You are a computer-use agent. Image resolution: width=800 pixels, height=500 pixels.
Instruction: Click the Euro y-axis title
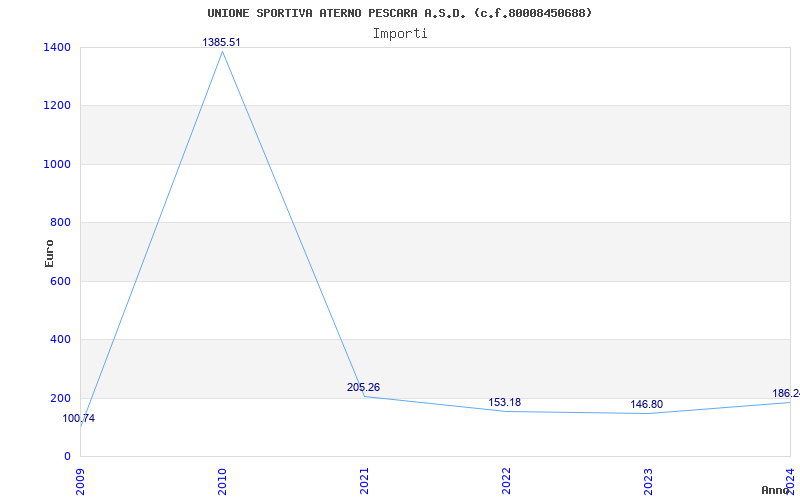click(x=49, y=253)
